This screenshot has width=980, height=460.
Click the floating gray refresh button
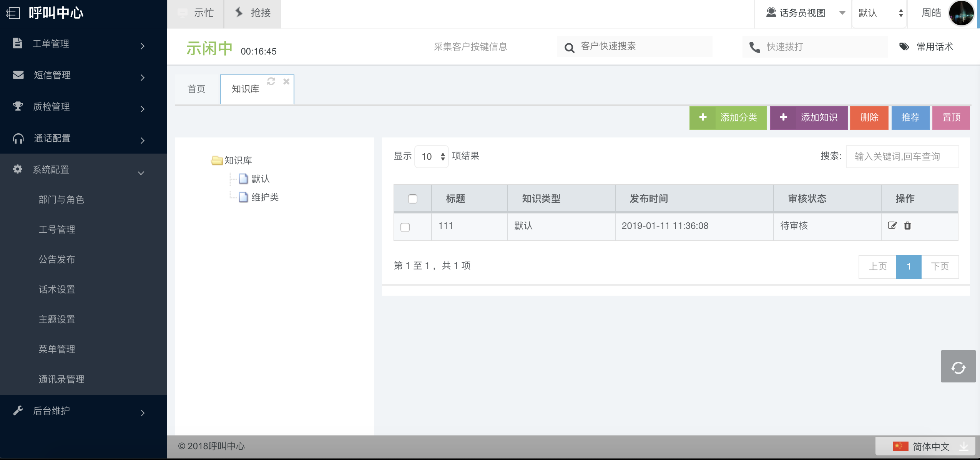pyautogui.click(x=958, y=367)
